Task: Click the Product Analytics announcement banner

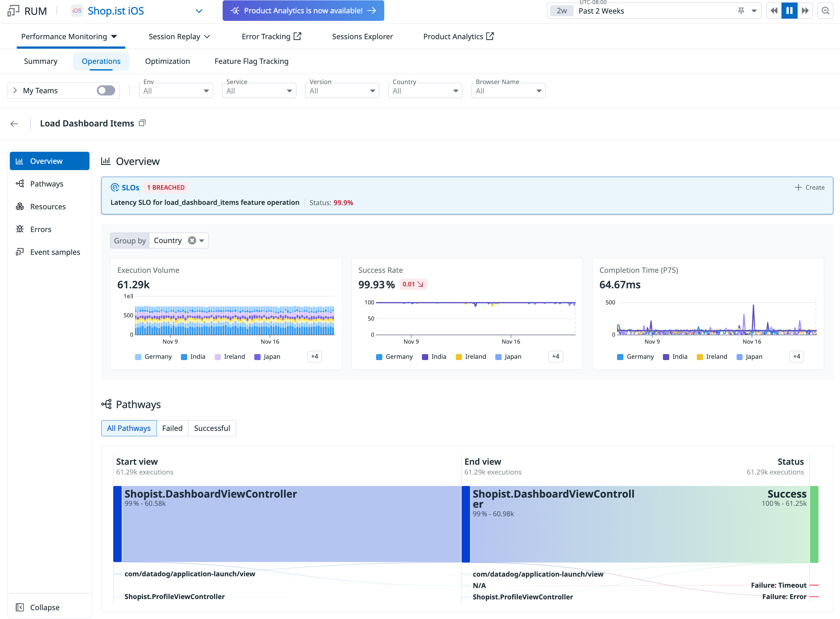Action: click(303, 10)
